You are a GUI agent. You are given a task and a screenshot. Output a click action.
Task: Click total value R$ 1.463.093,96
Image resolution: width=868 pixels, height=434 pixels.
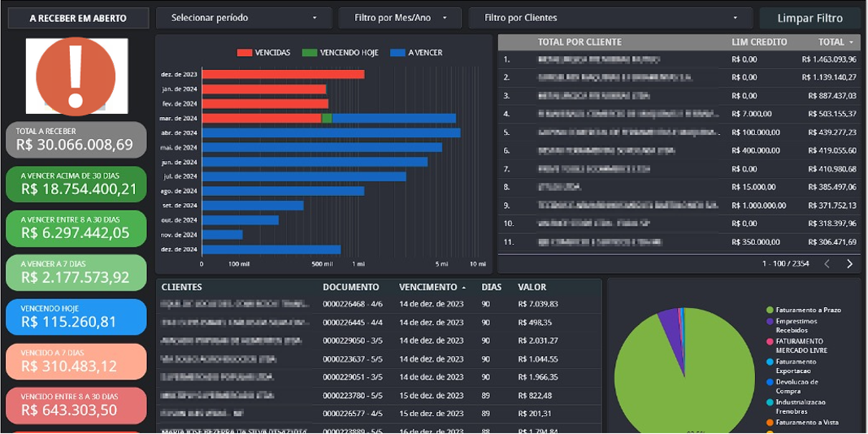coord(829,59)
